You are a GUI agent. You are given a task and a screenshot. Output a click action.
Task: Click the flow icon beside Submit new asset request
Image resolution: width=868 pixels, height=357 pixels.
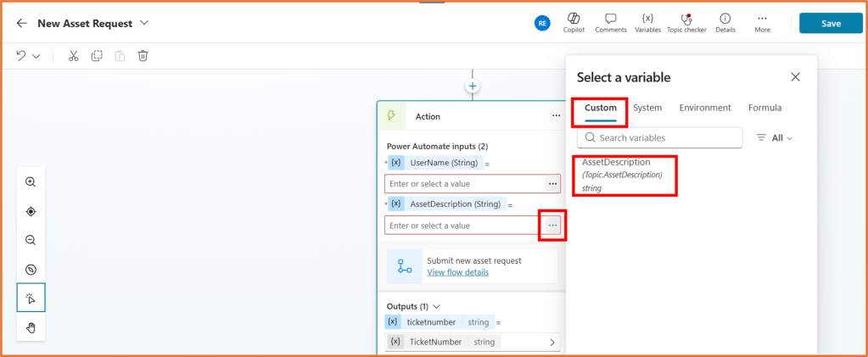[x=405, y=266]
